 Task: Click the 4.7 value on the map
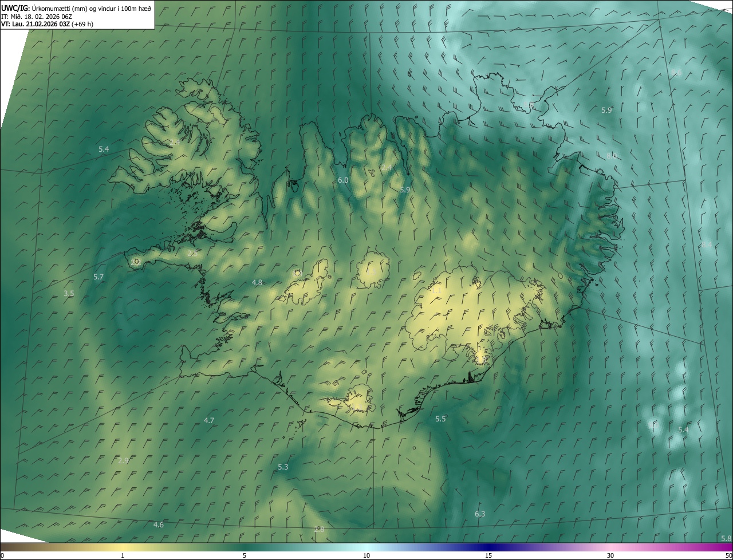(209, 420)
